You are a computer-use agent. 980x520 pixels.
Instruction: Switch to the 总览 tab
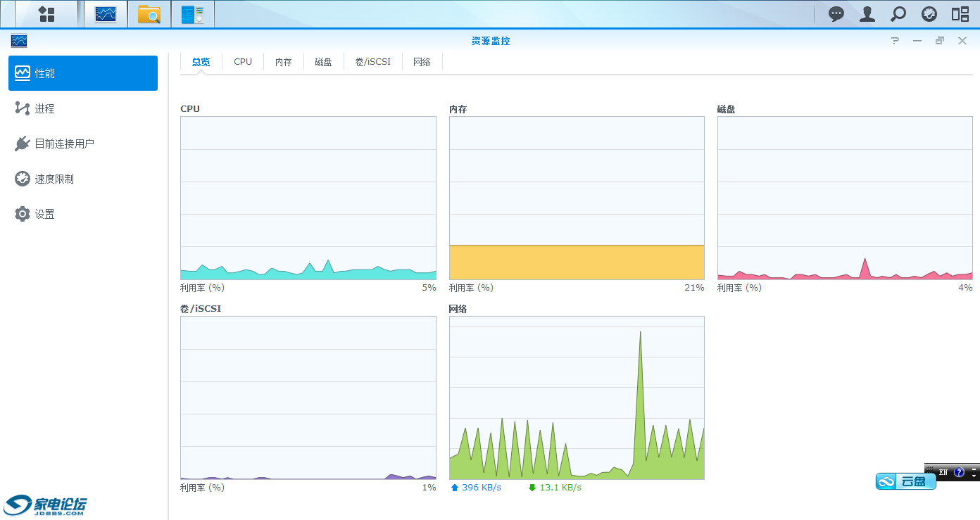click(x=201, y=62)
